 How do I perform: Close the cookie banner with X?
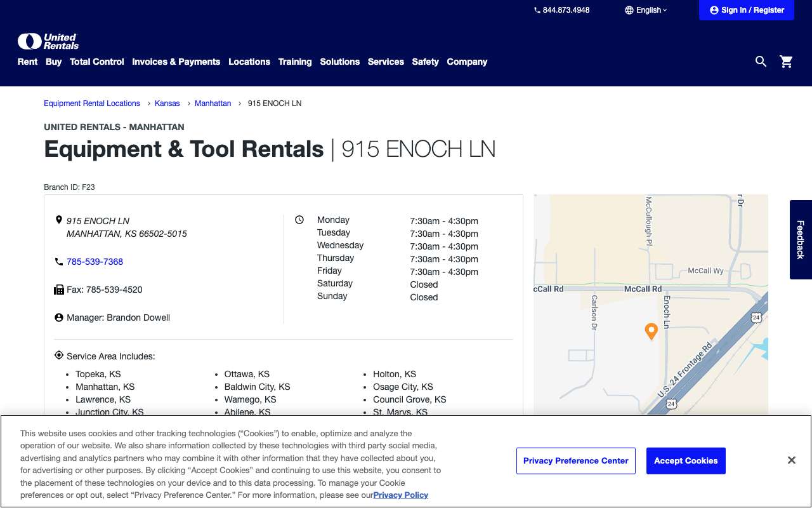coord(792,460)
